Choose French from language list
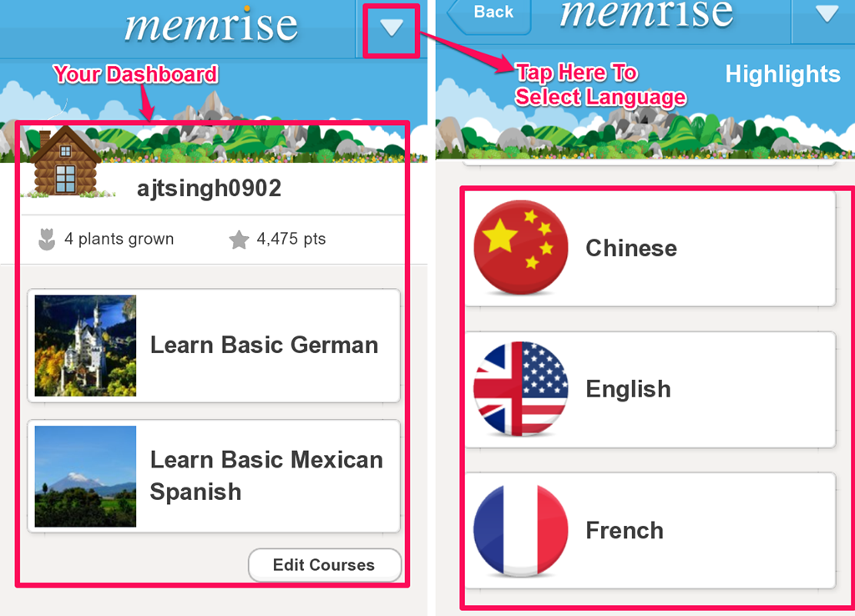The height and width of the screenshot is (616, 855). click(x=650, y=530)
